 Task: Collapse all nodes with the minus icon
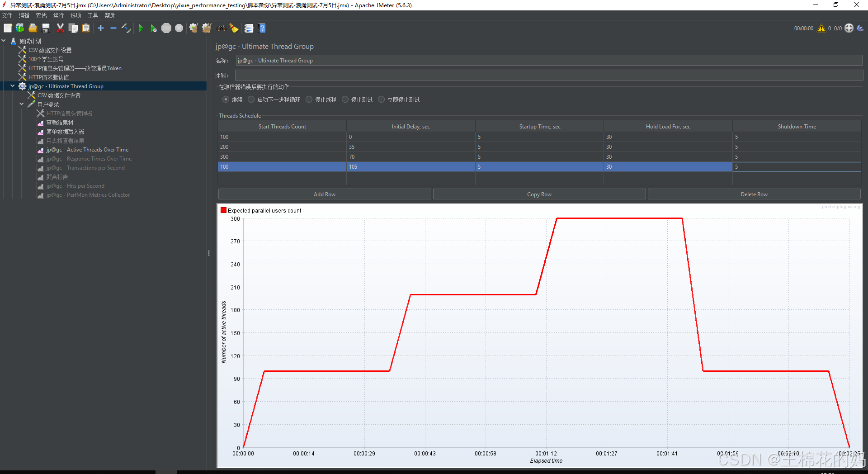coord(113,28)
